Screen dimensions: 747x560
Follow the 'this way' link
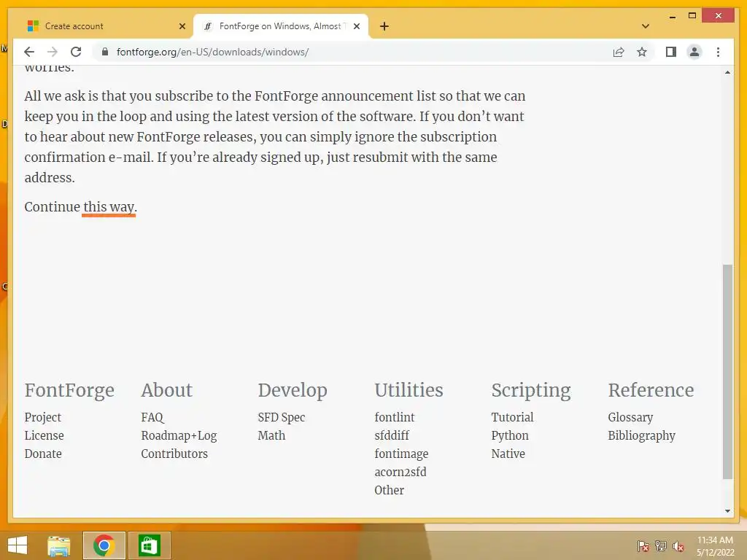tap(109, 207)
